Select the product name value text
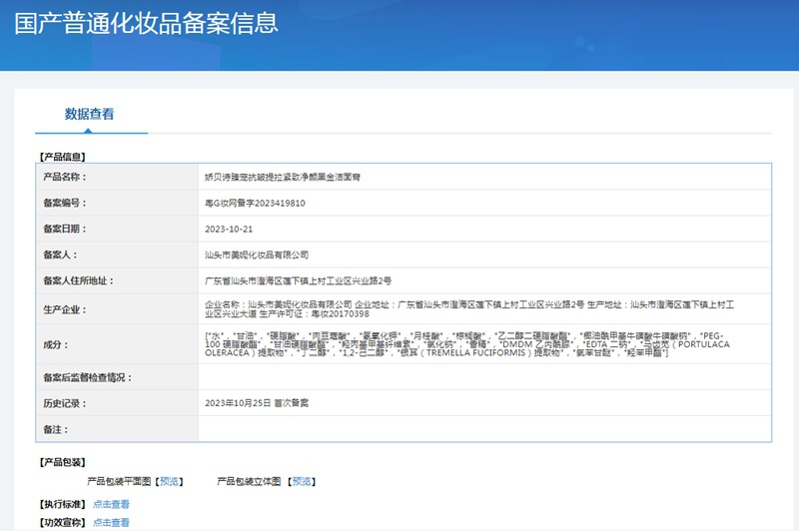 (x=283, y=177)
